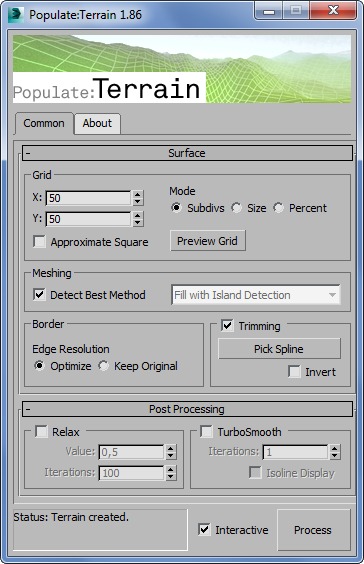Collapse the Surface rollout
Screen dimensions: 364x564
click(x=187, y=153)
